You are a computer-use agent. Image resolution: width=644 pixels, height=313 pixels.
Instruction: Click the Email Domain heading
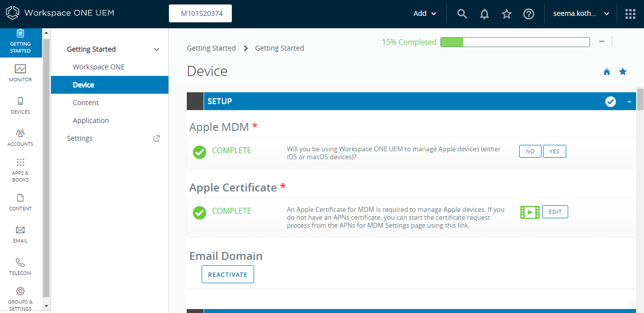click(x=226, y=256)
